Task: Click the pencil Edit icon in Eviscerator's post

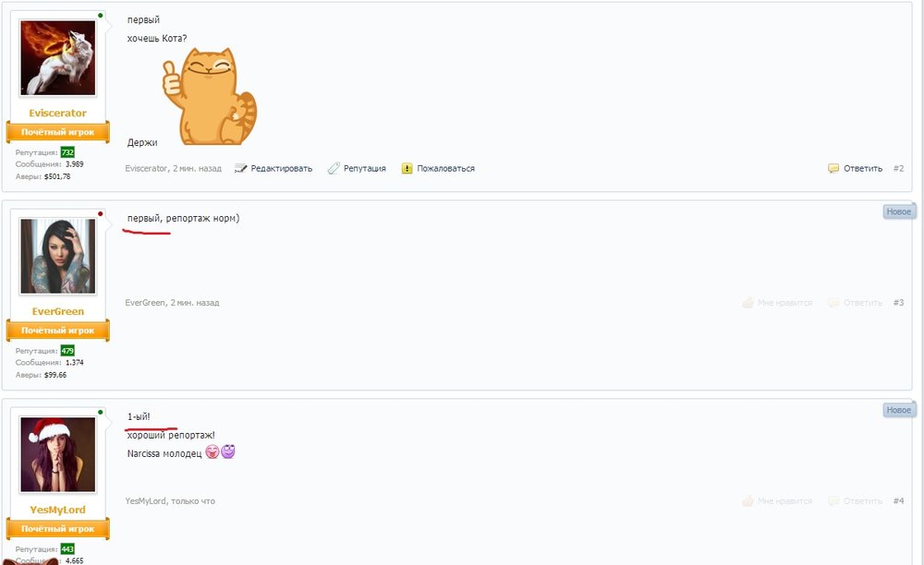Action: click(240, 168)
